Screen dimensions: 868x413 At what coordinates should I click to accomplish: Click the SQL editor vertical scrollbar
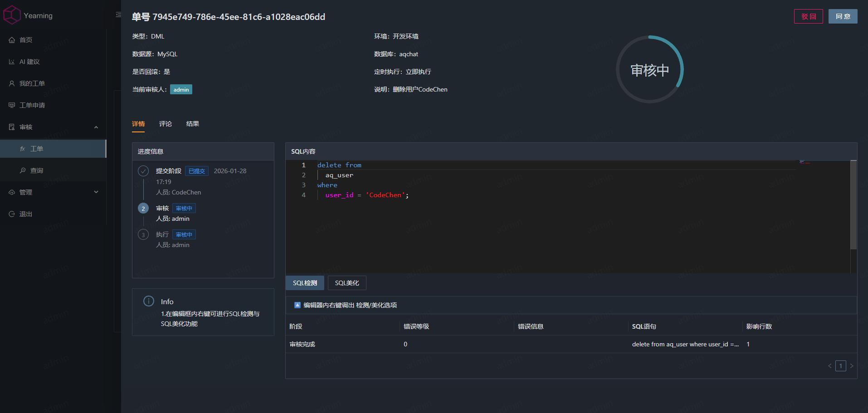pyautogui.click(x=853, y=205)
